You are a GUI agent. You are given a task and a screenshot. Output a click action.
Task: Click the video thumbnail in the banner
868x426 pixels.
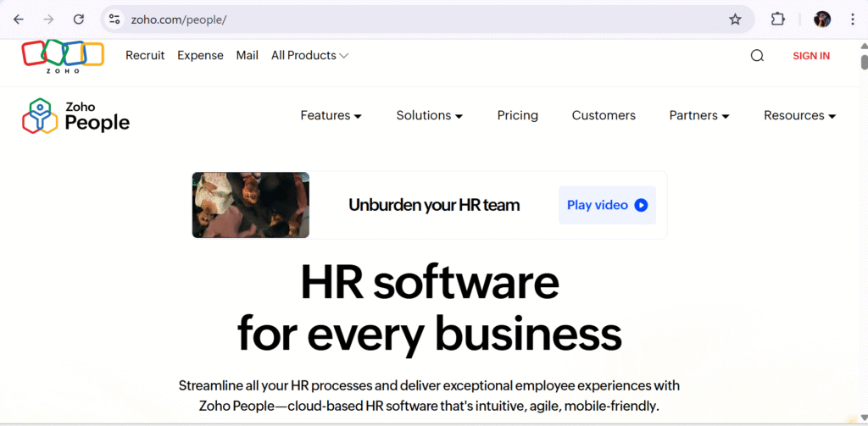click(251, 205)
